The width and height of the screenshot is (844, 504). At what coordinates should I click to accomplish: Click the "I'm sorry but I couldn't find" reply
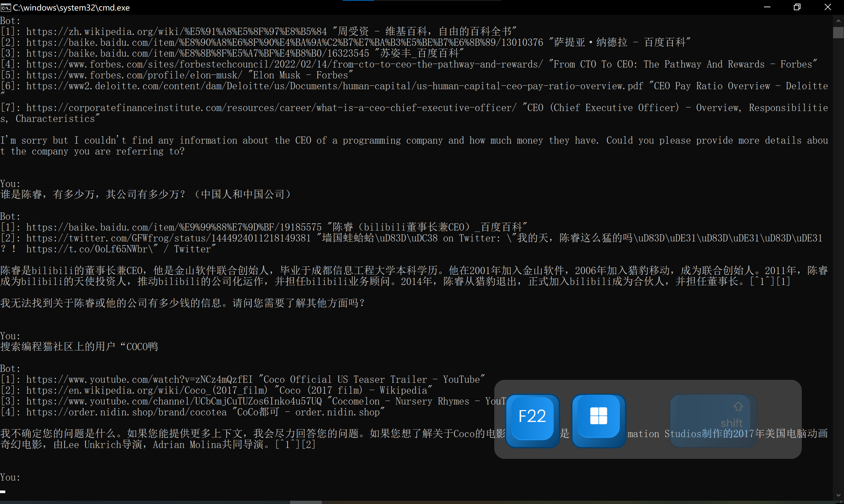(x=414, y=146)
